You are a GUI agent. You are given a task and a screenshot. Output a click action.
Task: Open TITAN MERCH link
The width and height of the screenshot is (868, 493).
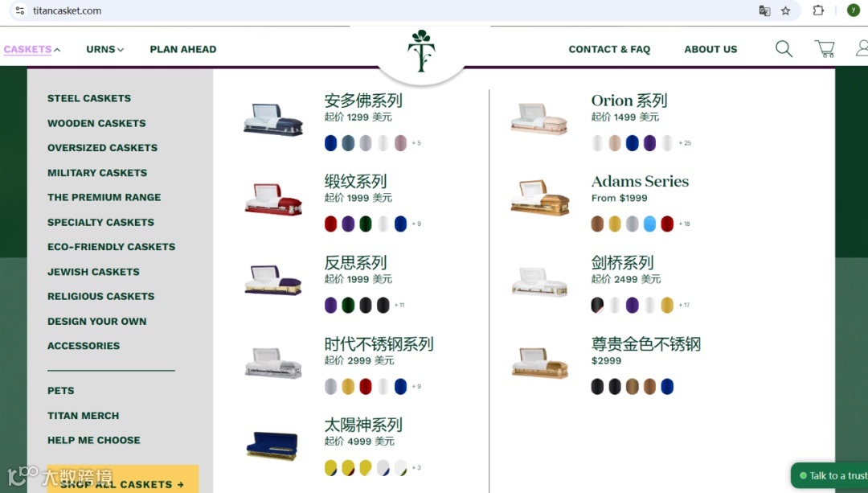83,416
